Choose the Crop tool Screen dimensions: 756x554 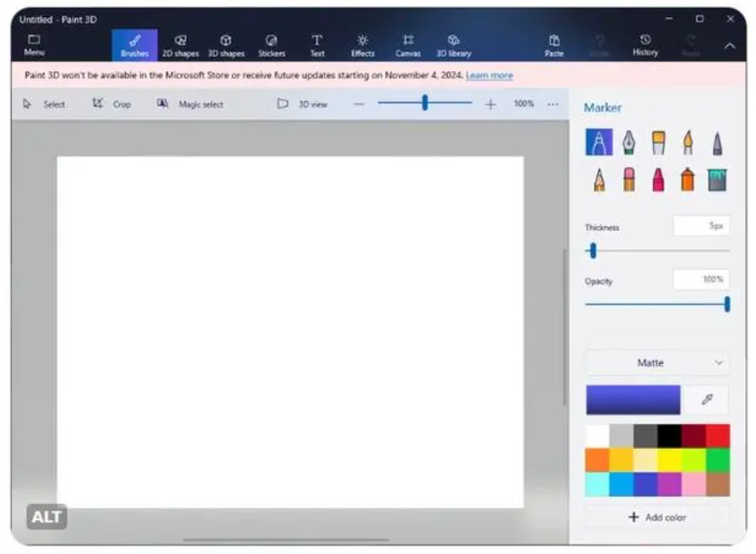(112, 104)
